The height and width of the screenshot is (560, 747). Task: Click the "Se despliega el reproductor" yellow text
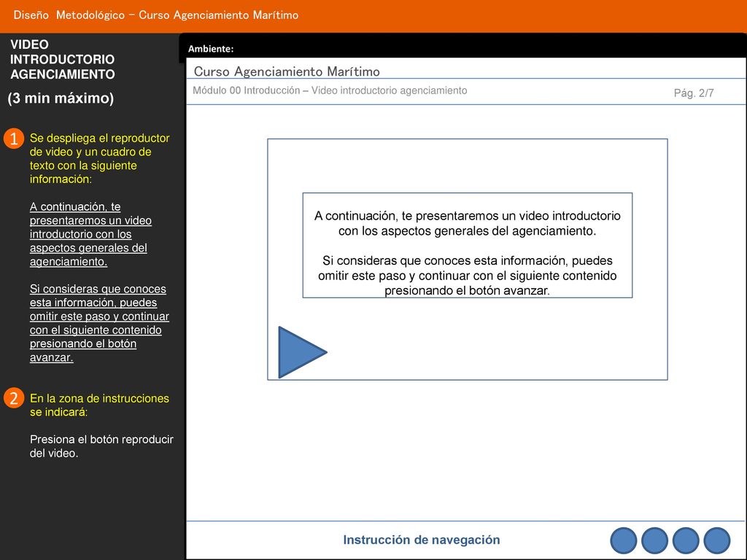coord(99,158)
